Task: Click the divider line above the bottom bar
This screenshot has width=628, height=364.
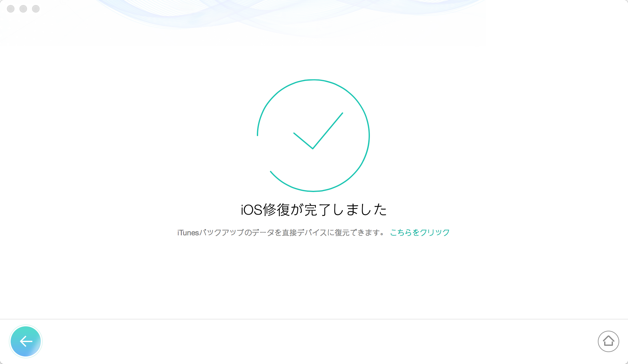Action: coord(314,319)
